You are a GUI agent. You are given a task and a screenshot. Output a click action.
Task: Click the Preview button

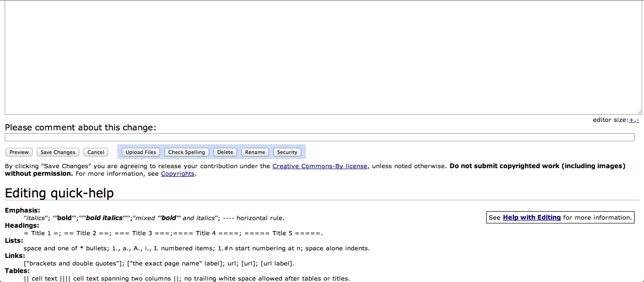click(x=19, y=152)
